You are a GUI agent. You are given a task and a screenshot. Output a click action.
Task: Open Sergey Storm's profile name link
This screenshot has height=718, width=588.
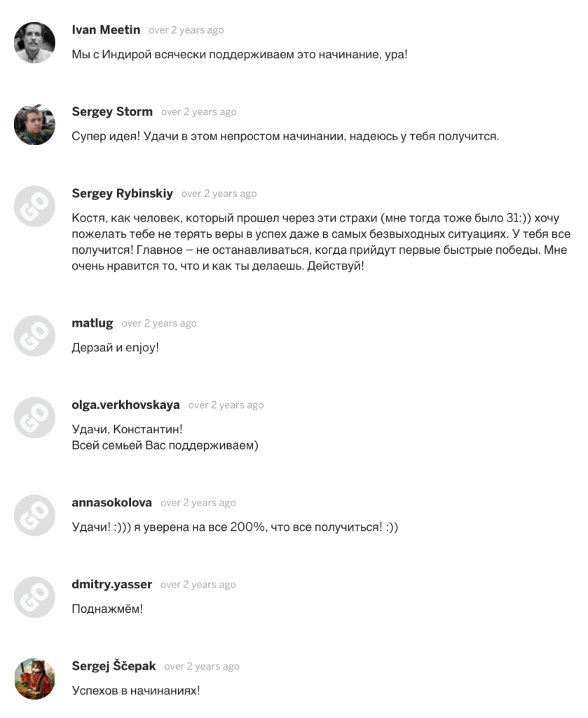point(112,112)
